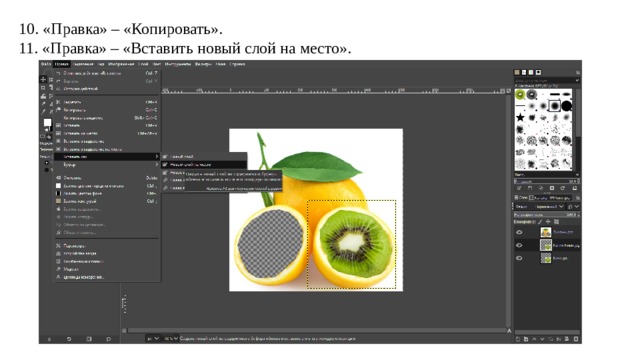Viewport: 640px width, 360px height.
Task: Hide the middle selected layer
Action: tap(519, 245)
